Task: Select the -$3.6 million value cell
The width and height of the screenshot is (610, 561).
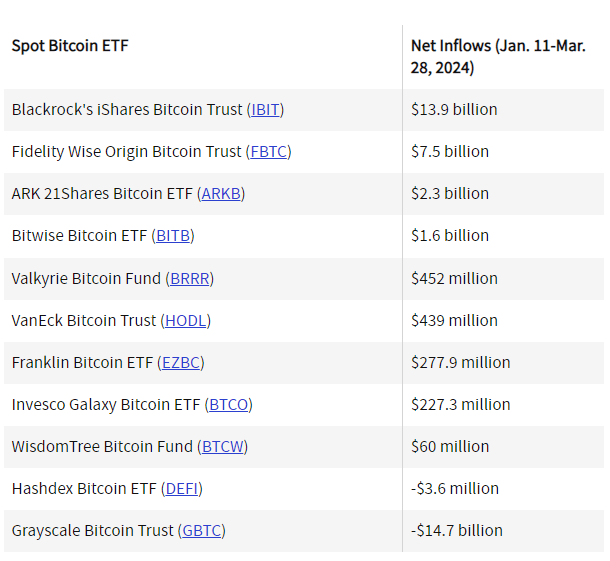Action: [455, 488]
